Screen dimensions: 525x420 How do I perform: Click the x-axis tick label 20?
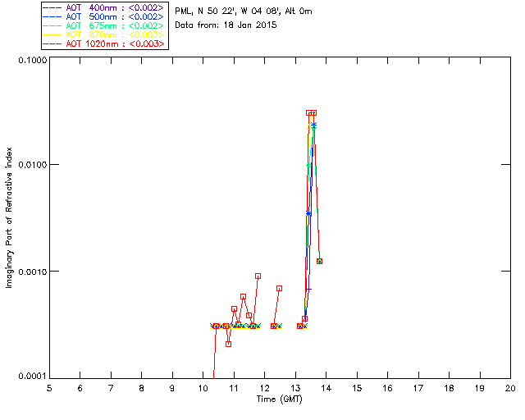[510, 388]
